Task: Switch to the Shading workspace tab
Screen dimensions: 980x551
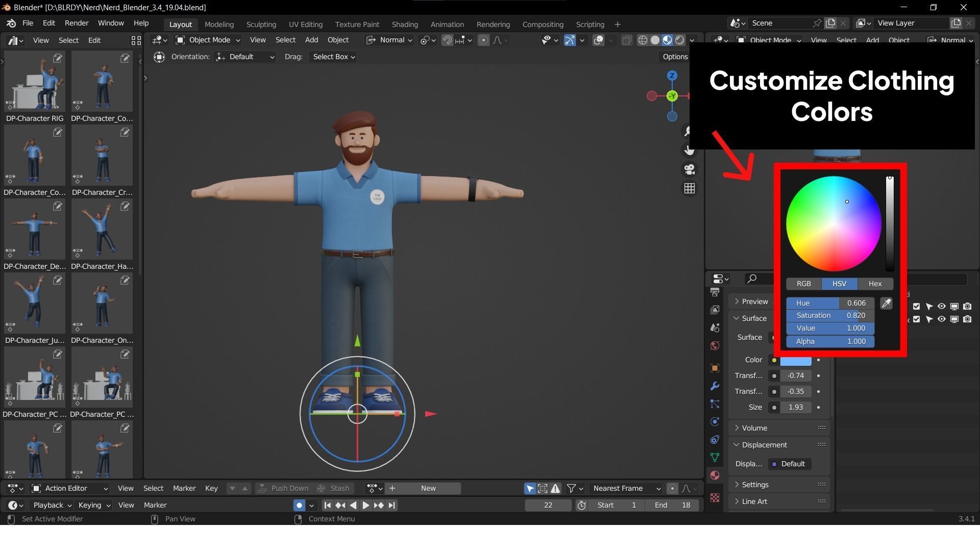Action: [405, 24]
